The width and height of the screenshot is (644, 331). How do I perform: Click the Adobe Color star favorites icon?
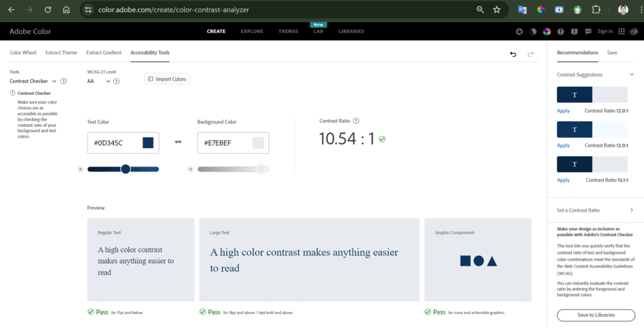(519, 31)
